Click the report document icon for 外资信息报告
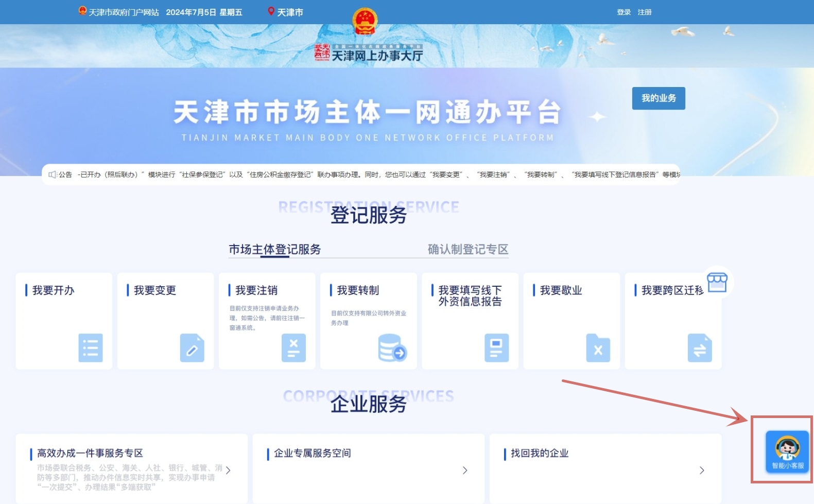Image resolution: width=814 pixels, height=504 pixels. (496, 347)
